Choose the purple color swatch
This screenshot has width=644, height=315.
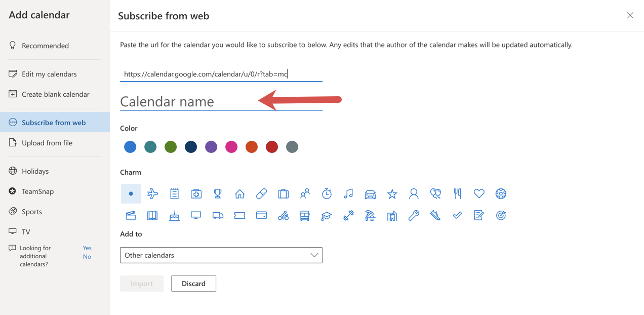pos(211,147)
